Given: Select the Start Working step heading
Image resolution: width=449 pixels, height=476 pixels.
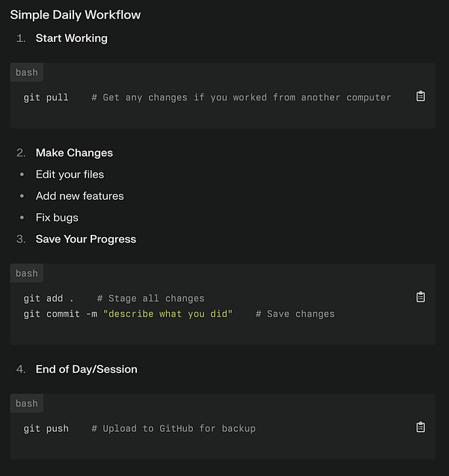Looking at the screenshot, I should 71,38.
